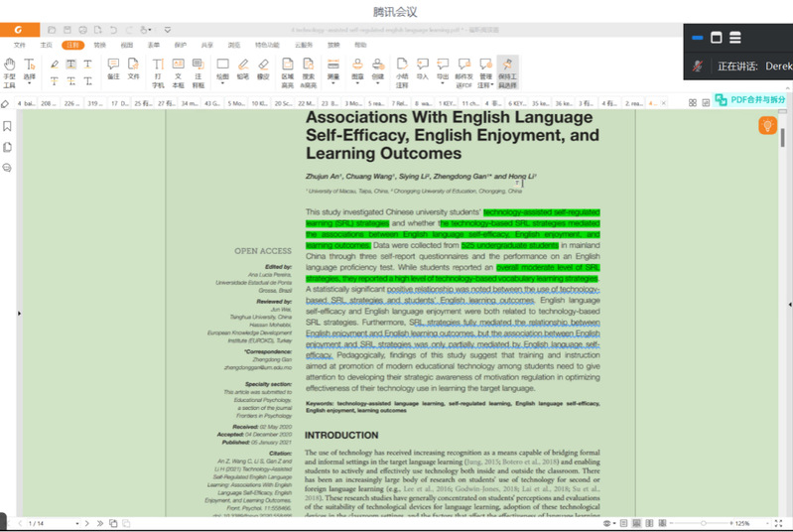Enter full screen mode from the status bar
Image resolution: width=793 pixels, height=532 pixels.
[778, 523]
